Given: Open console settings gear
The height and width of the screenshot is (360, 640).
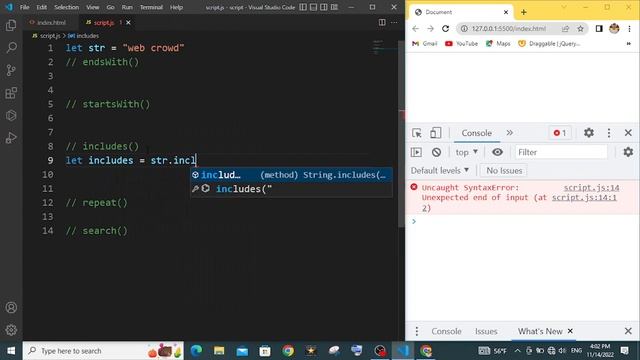Looking at the screenshot, I should [x=628, y=152].
